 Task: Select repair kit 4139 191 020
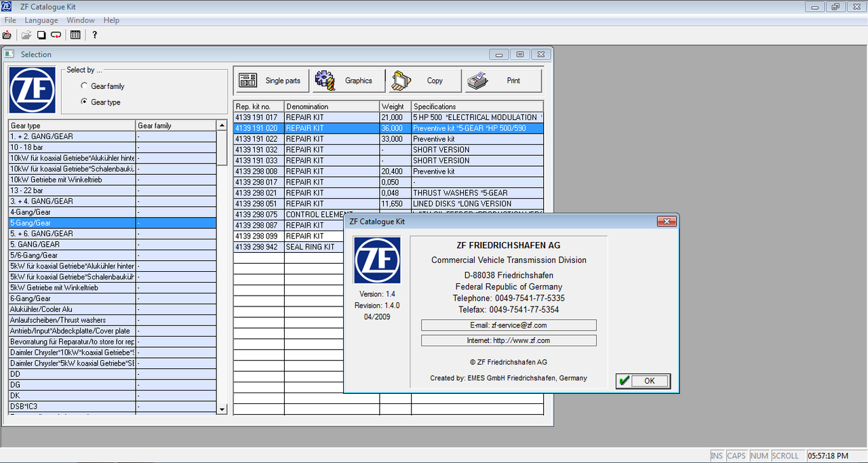tap(389, 128)
